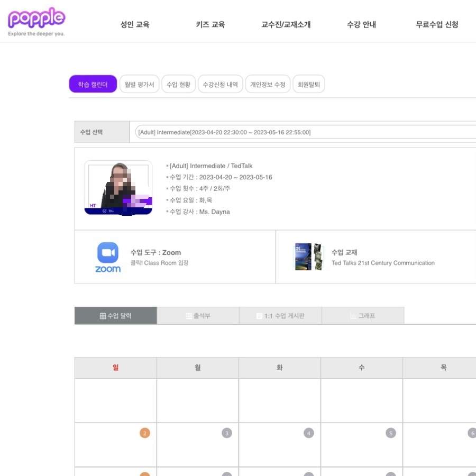Click the 수 column header
The height and width of the screenshot is (476, 476).
pos(362,368)
